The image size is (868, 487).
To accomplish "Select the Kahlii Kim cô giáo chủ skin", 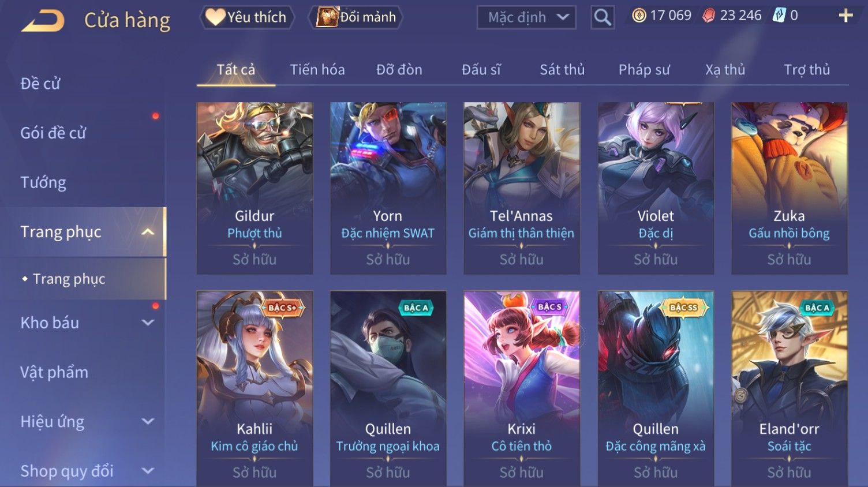I will (255, 388).
